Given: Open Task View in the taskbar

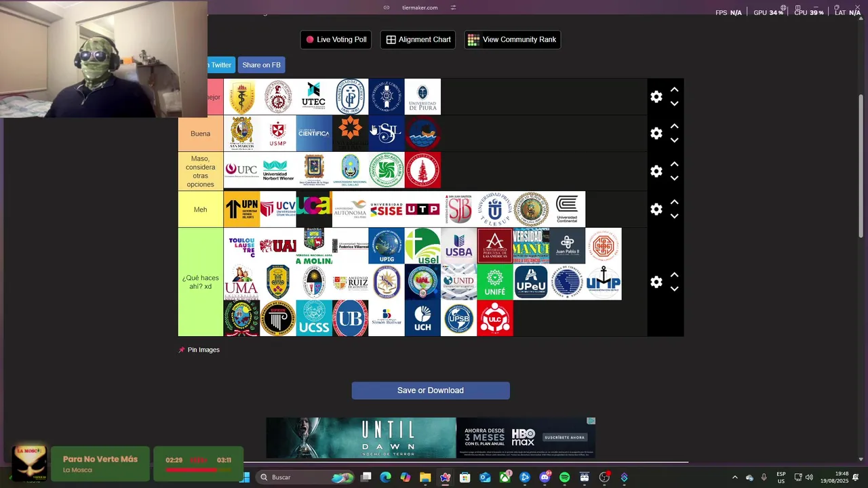Looking at the screenshot, I should pyautogui.click(x=366, y=477).
